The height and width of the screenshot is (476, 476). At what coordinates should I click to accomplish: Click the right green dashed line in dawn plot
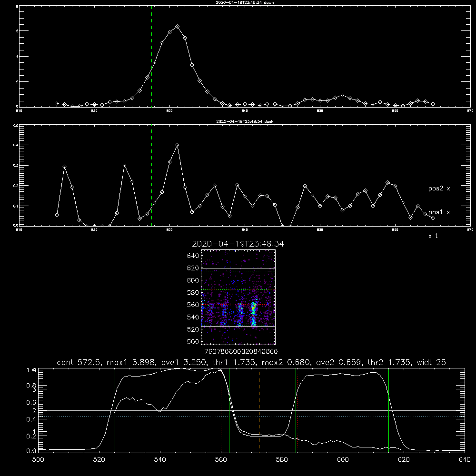pyautogui.click(x=263, y=57)
